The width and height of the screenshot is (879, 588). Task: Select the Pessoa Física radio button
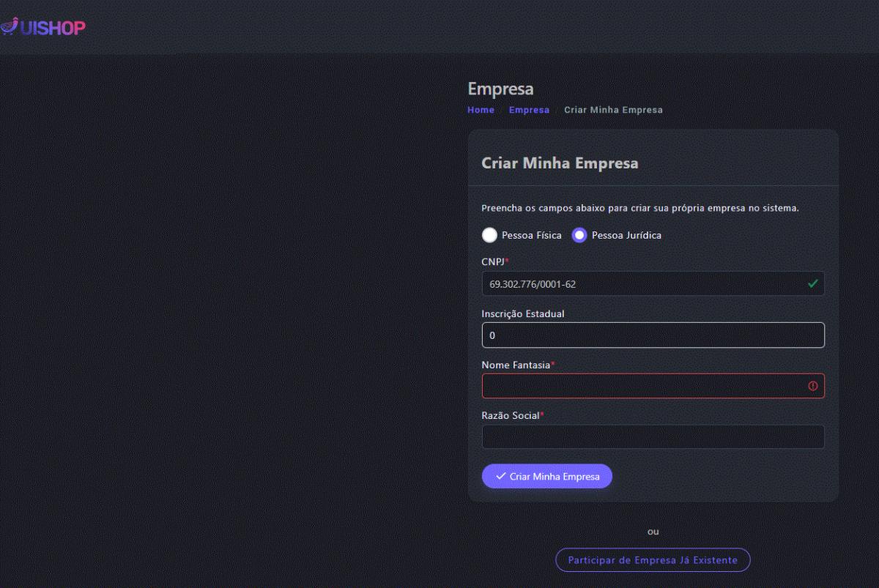click(x=489, y=236)
